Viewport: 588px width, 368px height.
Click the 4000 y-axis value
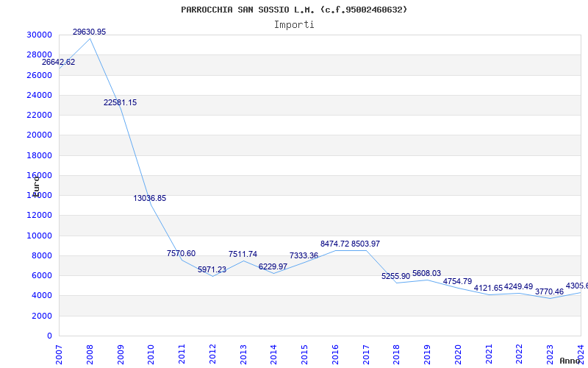click(x=42, y=296)
